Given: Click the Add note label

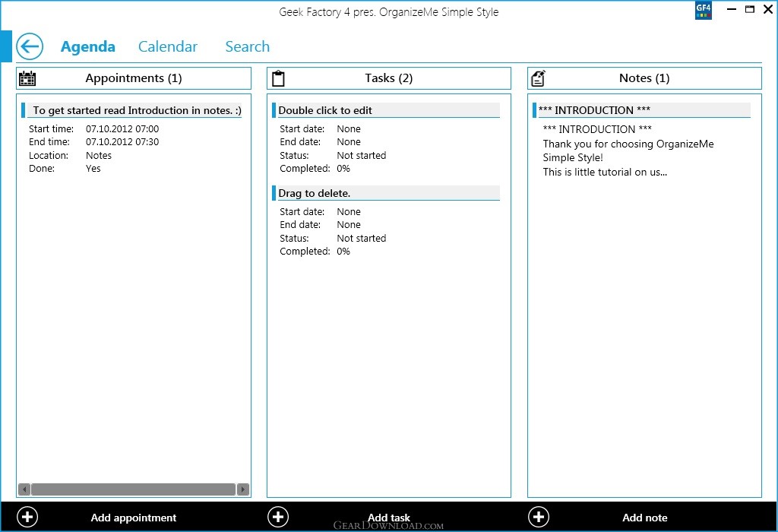Looking at the screenshot, I should 644,518.
